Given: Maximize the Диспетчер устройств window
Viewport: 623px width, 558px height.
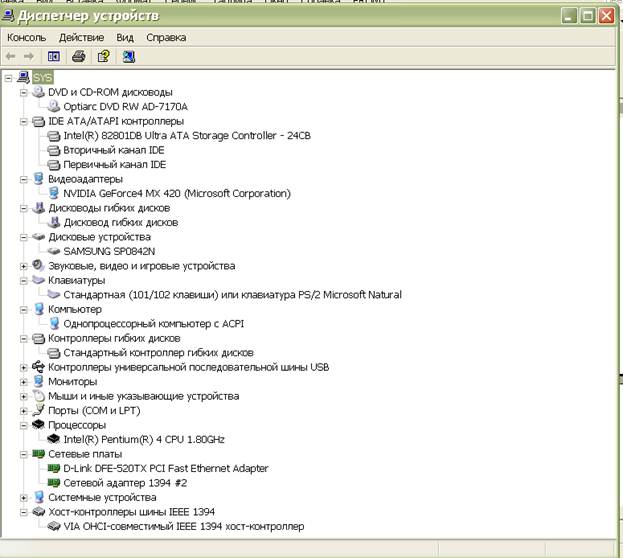Looking at the screenshot, I should [588, 16].
